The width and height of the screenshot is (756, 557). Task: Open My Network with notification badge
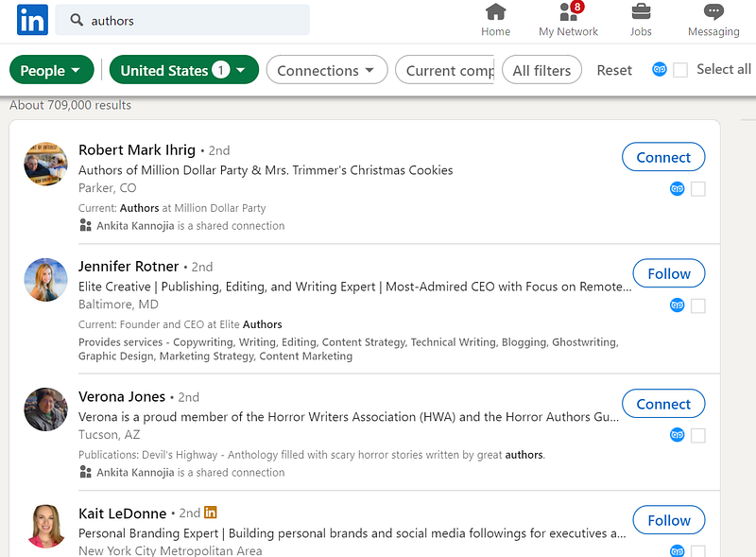568,20
